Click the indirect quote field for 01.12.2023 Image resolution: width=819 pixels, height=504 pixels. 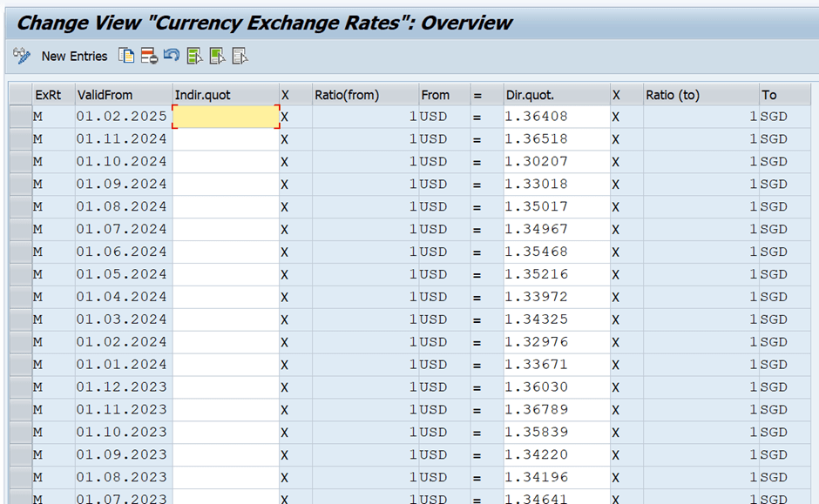(226, 387)
